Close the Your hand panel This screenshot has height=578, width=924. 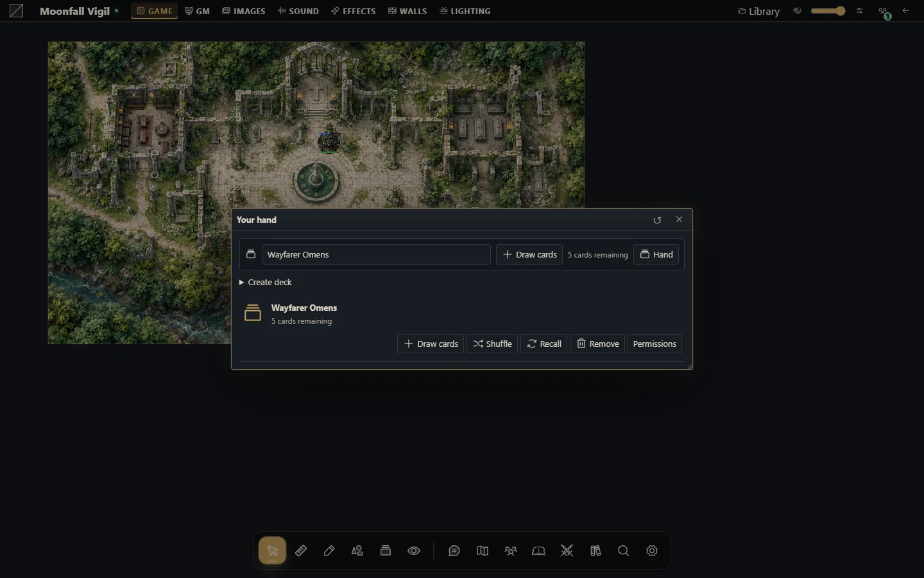(679, 220)
